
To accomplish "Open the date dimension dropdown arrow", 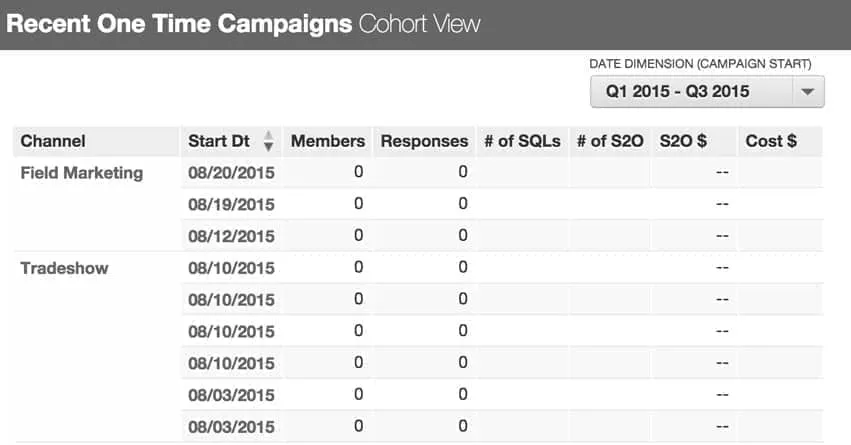I will [806, 92].
